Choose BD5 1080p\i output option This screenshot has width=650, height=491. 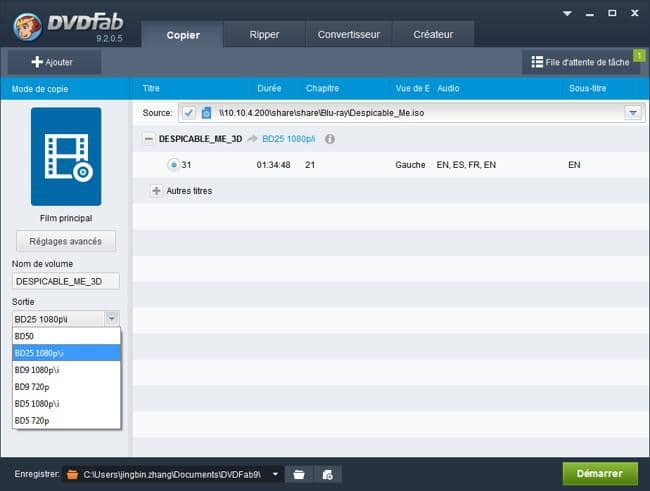[66, 403]
